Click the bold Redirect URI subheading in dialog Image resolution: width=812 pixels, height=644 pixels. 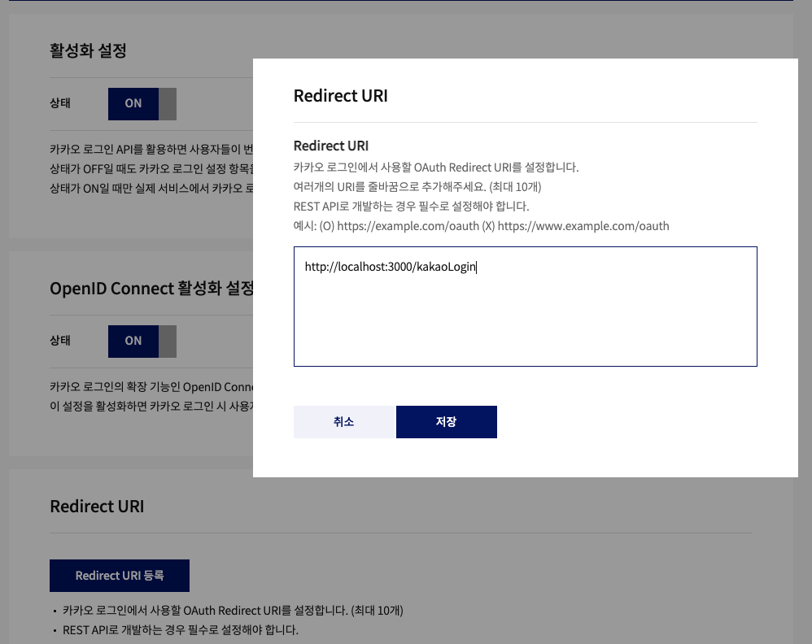coord(330,146)
